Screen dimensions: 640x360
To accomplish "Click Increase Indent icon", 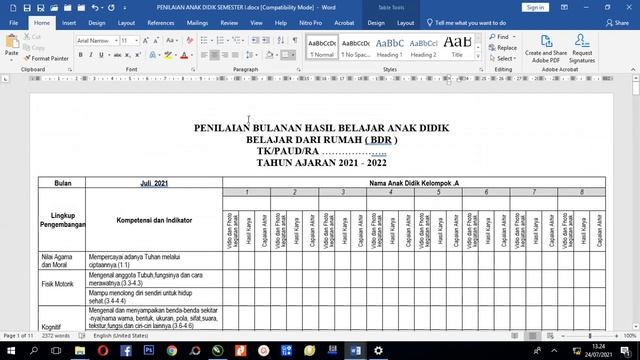I will (x=266, y=40).
